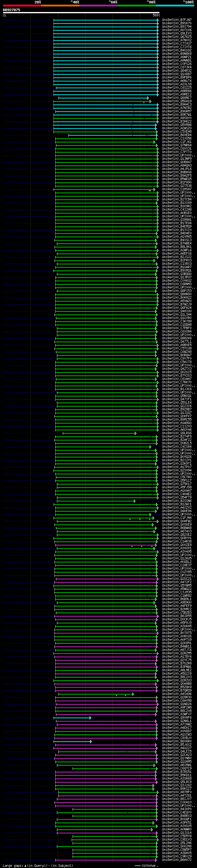Viewport: 197px width, 868px height.
Task: Select the label UniRef100_C6T3K4
Action: click(176, 67)
